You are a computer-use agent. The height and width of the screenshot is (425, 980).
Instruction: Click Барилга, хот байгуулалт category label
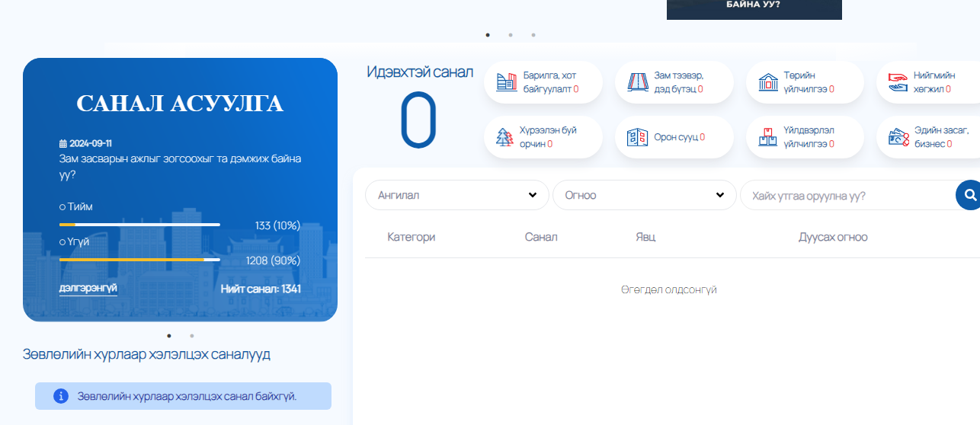[551, 82]
